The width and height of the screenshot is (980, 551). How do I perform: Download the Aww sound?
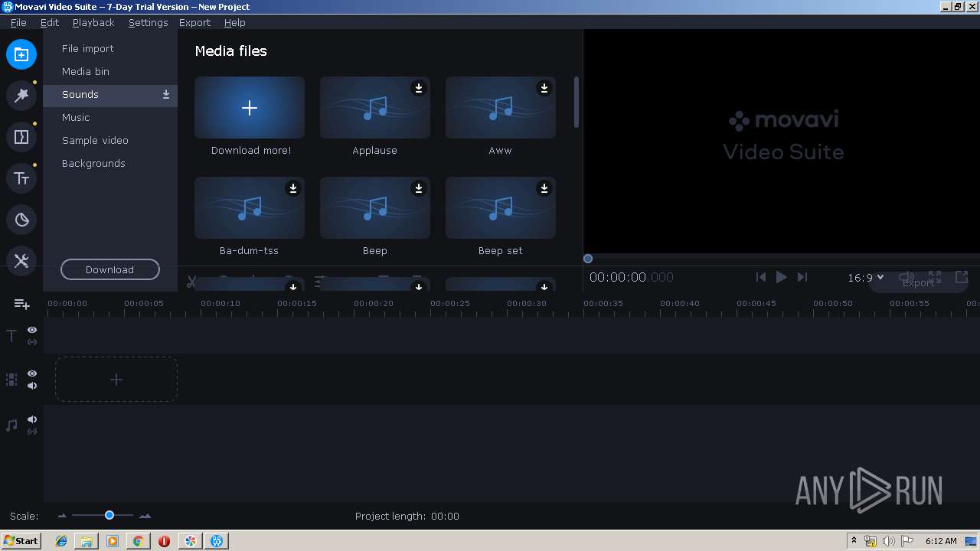coord(544,88)
